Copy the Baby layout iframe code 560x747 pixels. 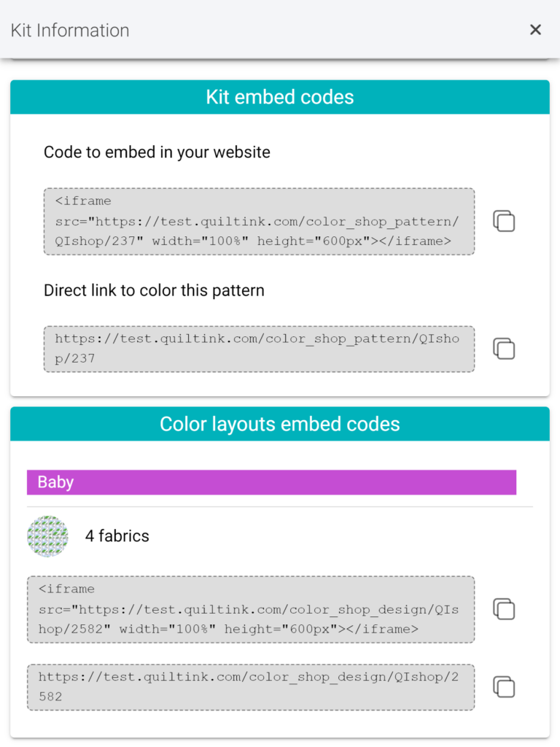(x=504, y=609)
